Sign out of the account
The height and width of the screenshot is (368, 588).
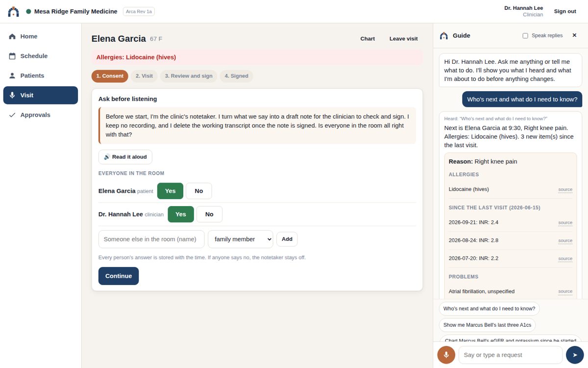click(565, 11)
